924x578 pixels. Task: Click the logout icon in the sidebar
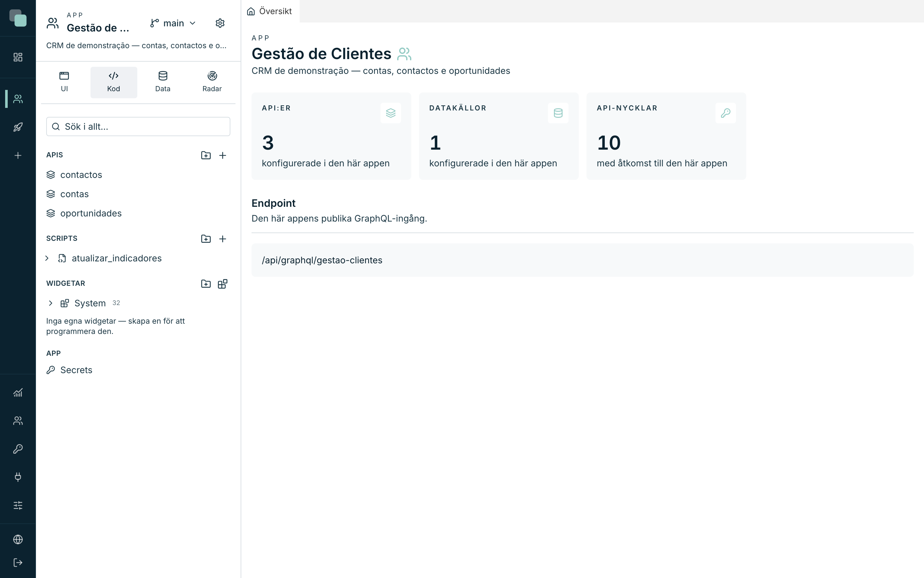(18, 563)
